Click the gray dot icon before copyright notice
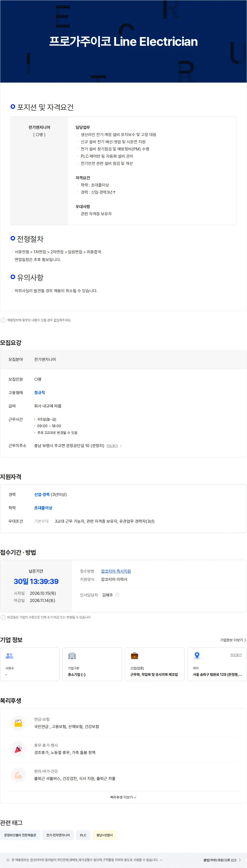Screen dimensions: 247x868 click(x=8, y=860)
